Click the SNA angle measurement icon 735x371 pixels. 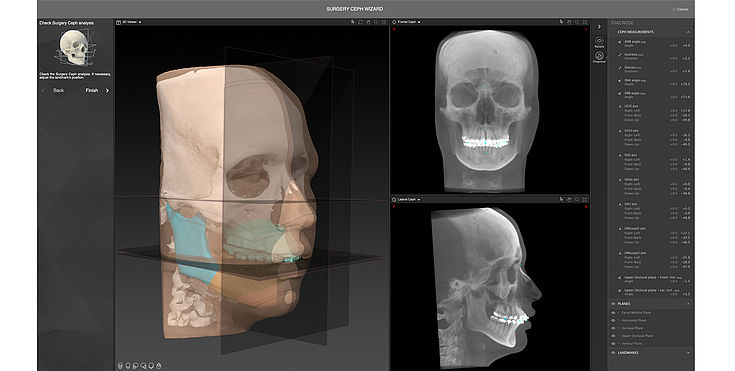tap(619, 81)
